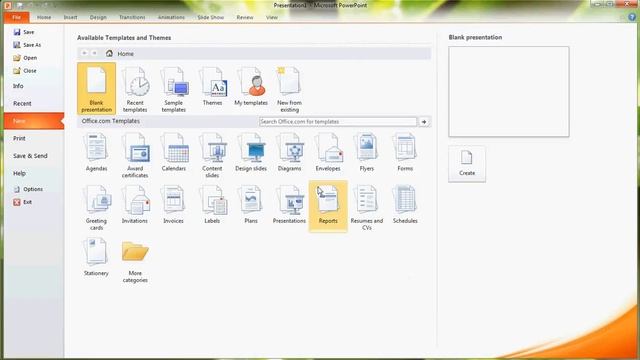The width and height of the screenshot is (640, 360).
Task: Switch to the Animations ribbon tab
Action: [171, 17]
